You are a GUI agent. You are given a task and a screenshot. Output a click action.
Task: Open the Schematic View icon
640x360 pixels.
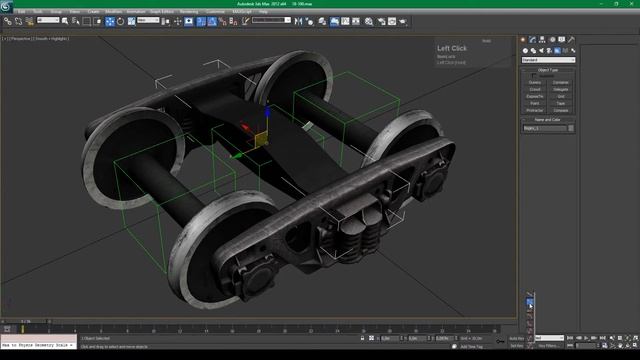click(356, 22)
